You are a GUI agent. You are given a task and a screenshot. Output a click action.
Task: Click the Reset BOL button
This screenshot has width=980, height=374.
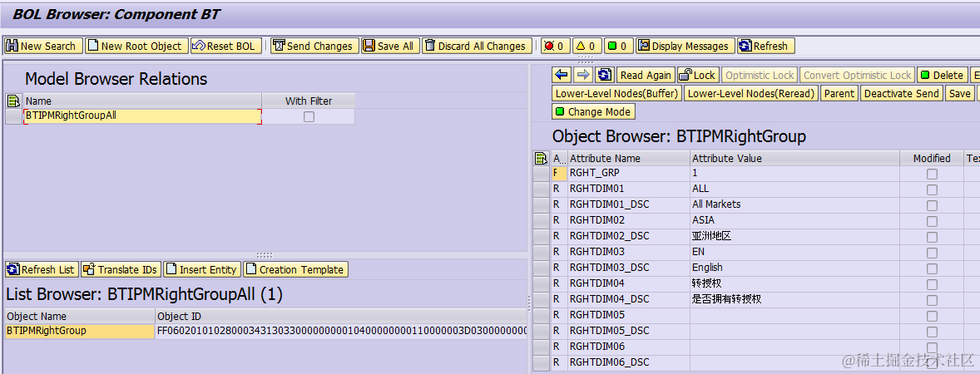point(225,47)
